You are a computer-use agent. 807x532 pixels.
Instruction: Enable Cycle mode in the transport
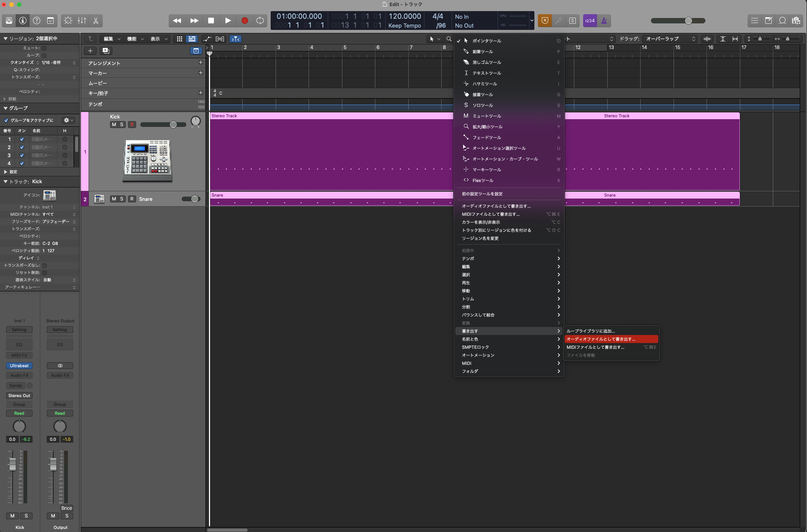(x=260, y=21)
